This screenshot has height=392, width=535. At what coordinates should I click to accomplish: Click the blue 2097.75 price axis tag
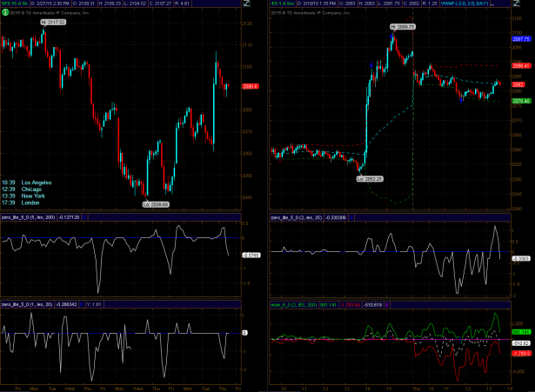(x=521, y=39)
